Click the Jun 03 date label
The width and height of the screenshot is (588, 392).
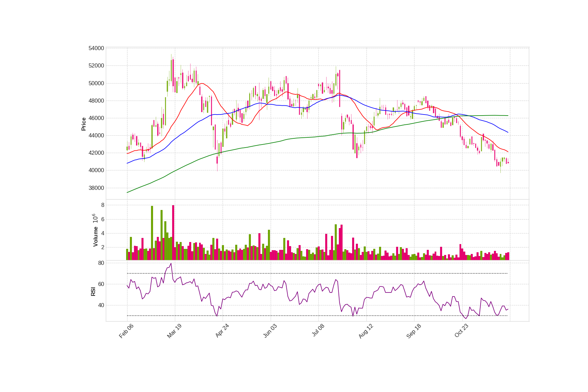pos(270,331)
